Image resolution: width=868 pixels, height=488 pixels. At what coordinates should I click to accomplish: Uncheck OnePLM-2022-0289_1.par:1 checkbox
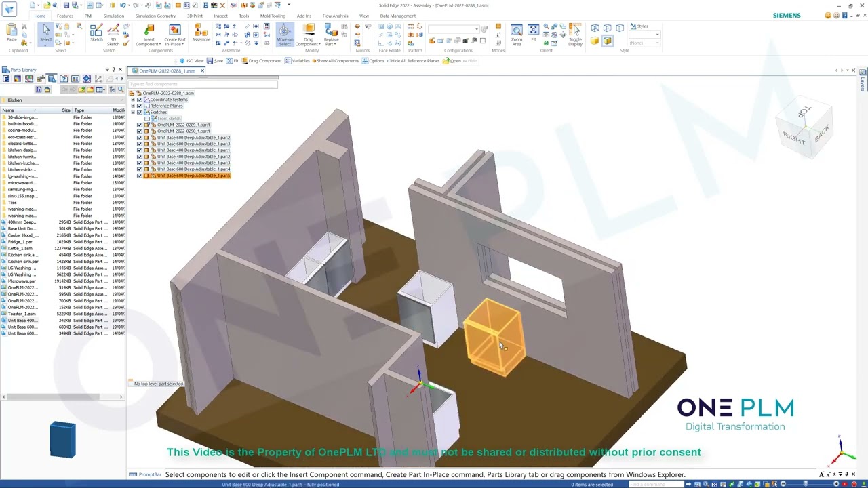click(140, 125)
